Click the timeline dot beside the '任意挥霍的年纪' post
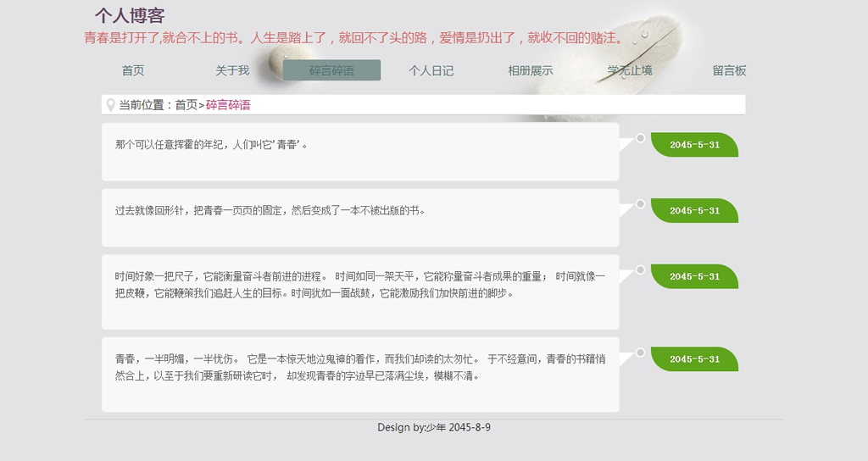Viewport: 868px width, 461px height. point(640,138)
